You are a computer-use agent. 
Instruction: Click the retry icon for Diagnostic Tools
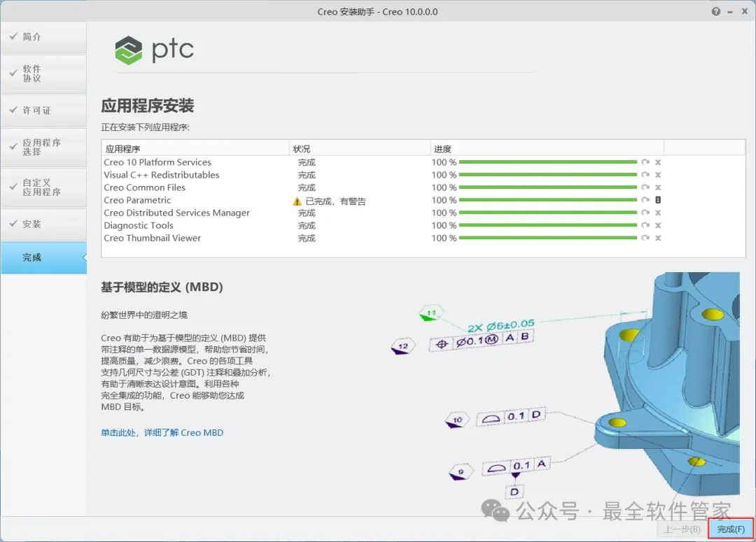[x=645, y=225]
